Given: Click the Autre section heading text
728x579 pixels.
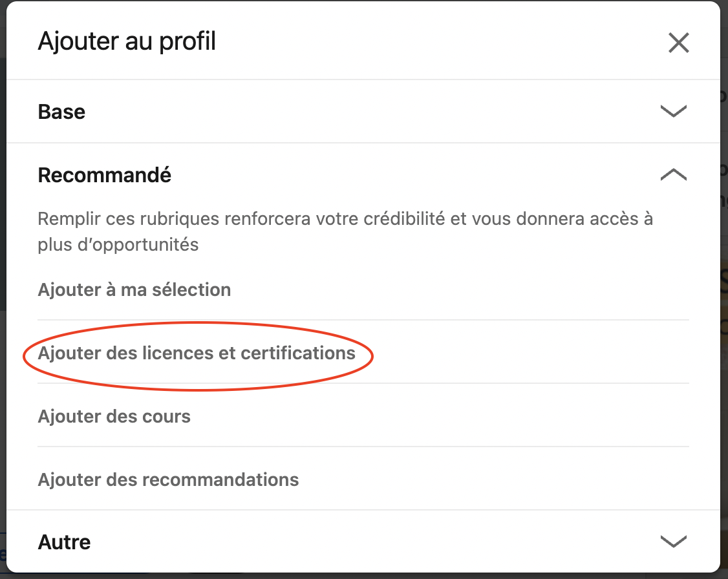Looking at the screenshot, I should (x=65, y=542).
